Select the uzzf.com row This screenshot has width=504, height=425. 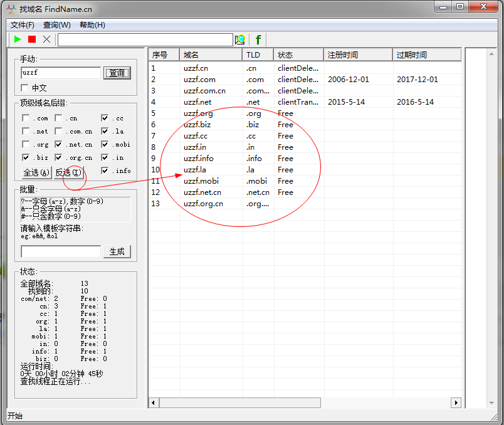pyautogui.click(x=305, y=80)
